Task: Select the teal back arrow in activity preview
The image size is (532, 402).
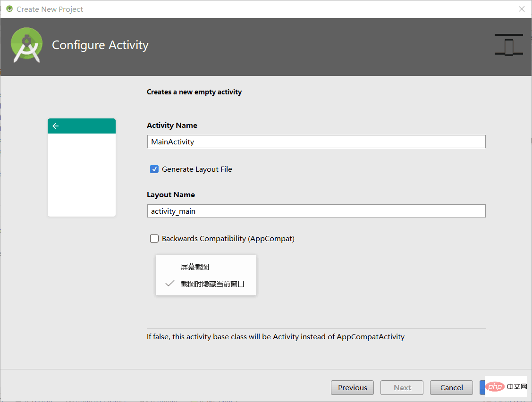Action: [x=56, y=126]
